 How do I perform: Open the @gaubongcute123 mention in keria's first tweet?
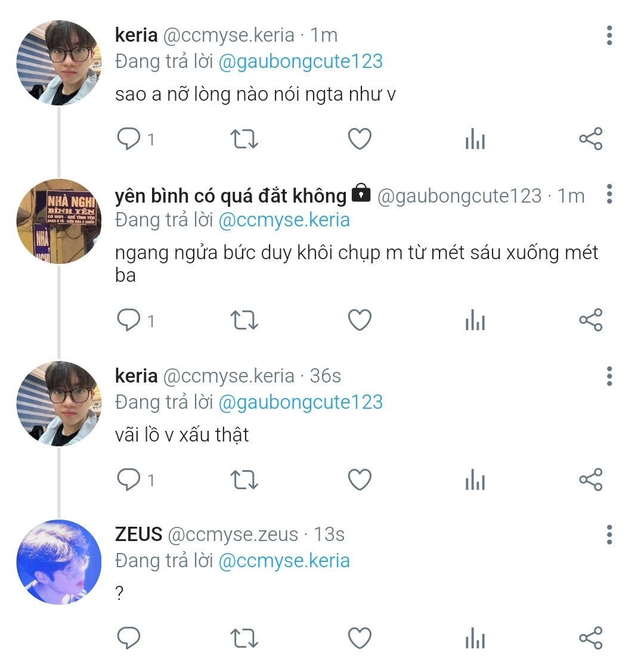tap(301, 61)
